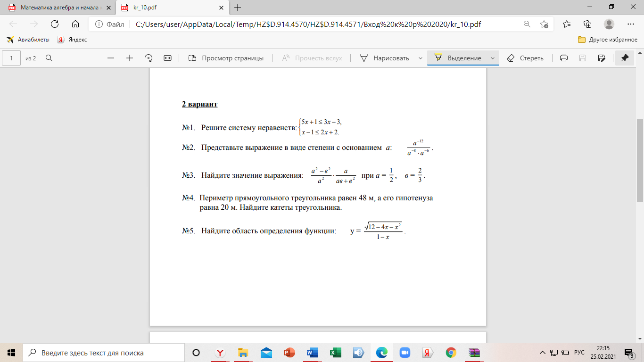
Task: Open Zoom from taskbar
Action: coord(405,353)
